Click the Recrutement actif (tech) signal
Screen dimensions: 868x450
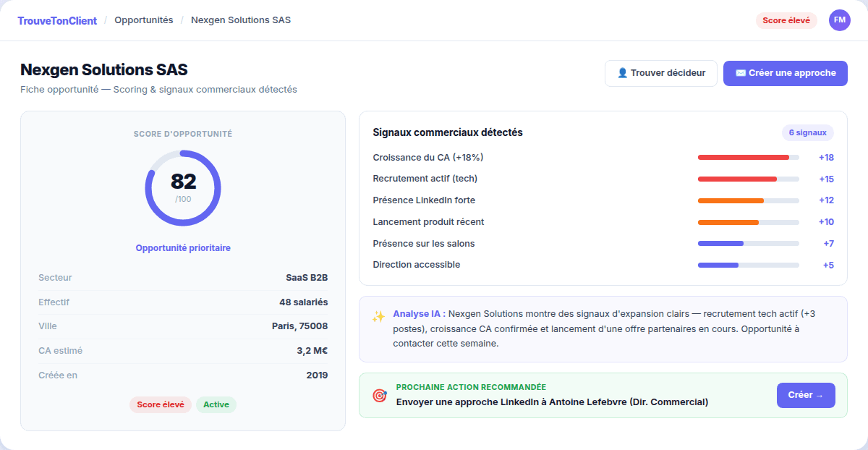pyautogui.click(x=425, y=179)
